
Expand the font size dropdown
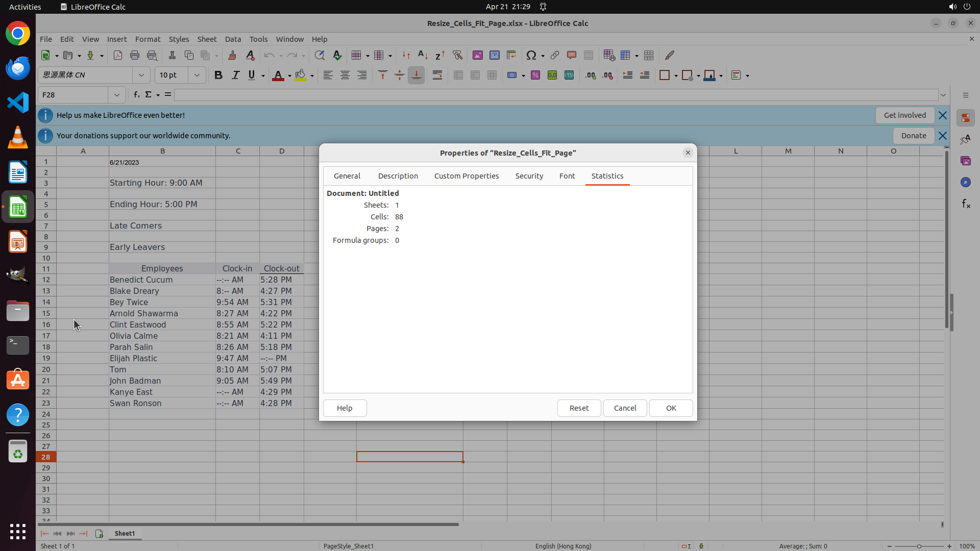pos(197,75)
